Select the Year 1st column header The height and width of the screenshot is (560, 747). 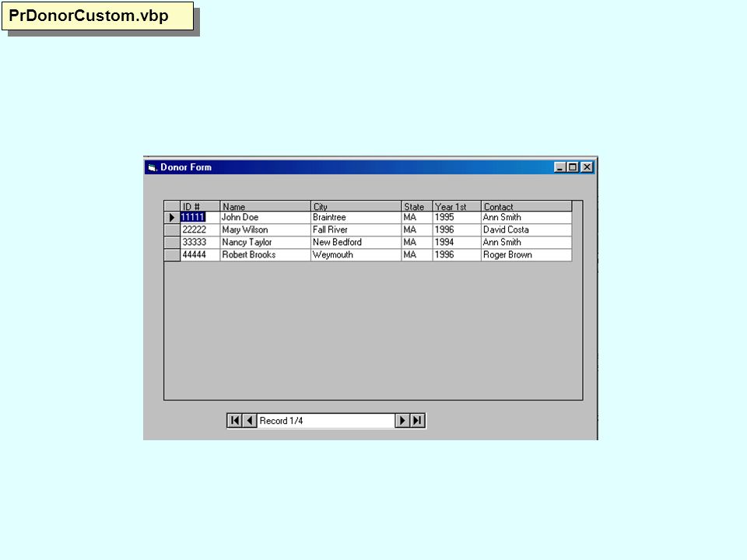pyautogui.click(x=458, y=206)
